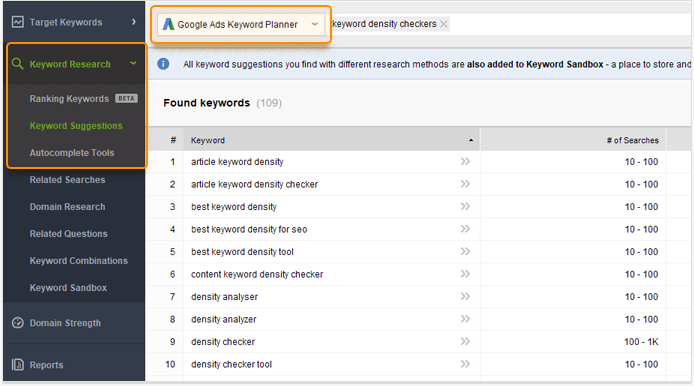Click double-arrow icon beside article keyword density
The image size is (694, 386).
coord(465,162)
